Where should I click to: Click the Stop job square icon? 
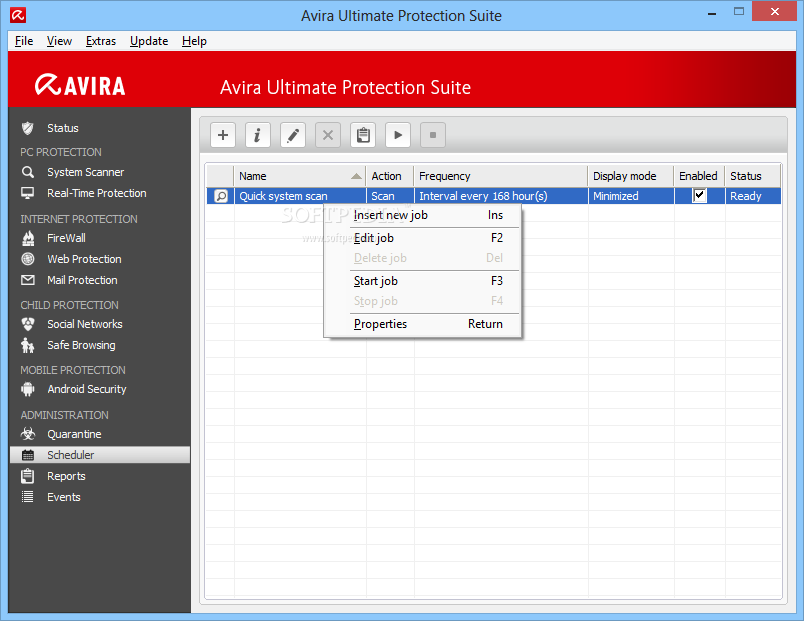pos(433,135)
